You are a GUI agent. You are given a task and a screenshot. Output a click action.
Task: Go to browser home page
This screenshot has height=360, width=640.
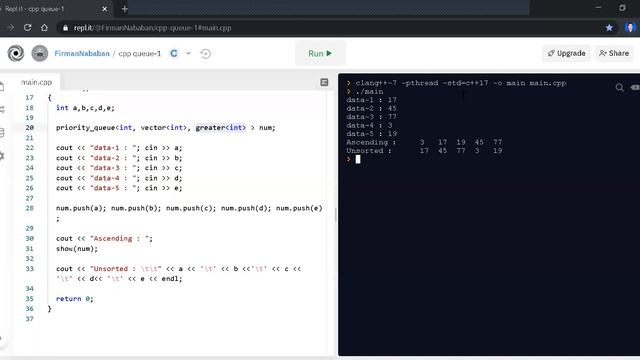point(44,28)
